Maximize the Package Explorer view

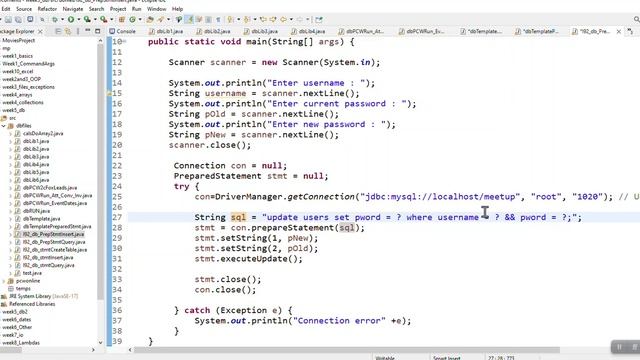point(98,31)
